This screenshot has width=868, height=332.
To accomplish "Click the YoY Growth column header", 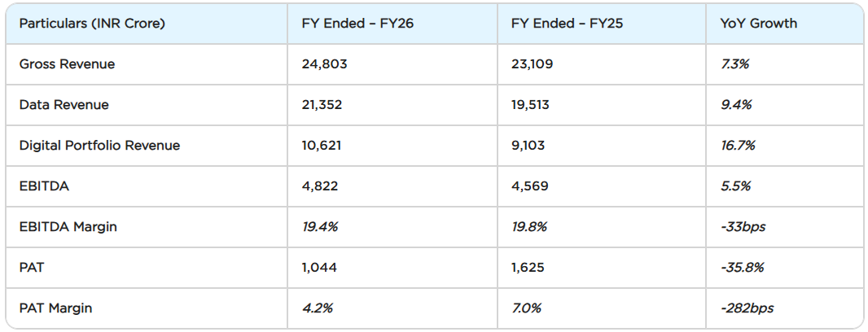I will tap(758, 24).
